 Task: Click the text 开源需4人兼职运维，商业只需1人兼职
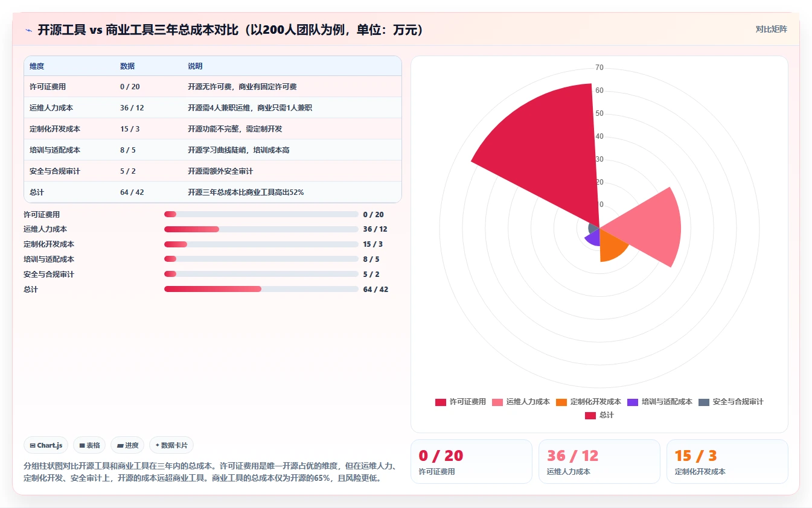[250, 108]
